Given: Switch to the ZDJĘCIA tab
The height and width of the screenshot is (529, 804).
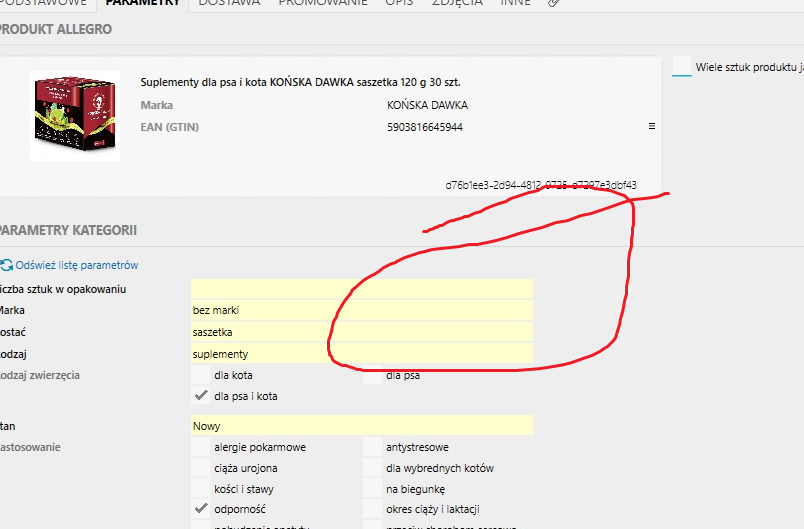Looking at the screenshot, I should [x=457, y=3].
